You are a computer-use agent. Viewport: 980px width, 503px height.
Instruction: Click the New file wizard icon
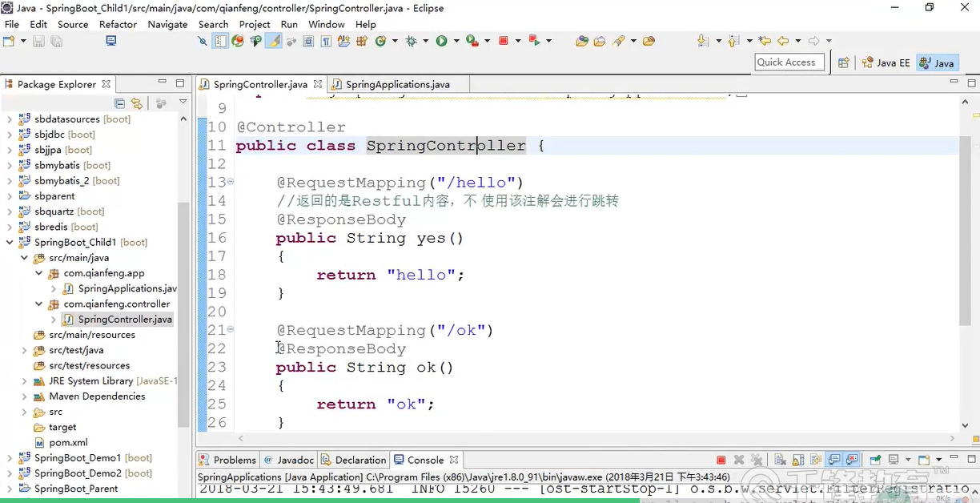point(9,41)
